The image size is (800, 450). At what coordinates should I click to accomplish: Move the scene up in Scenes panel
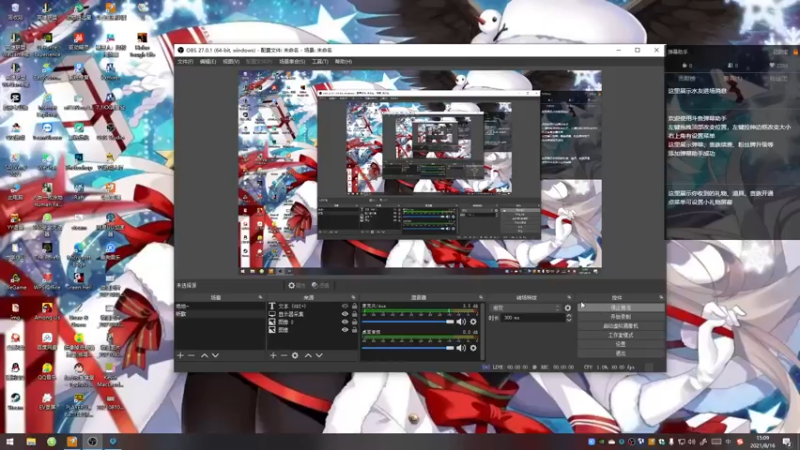pos(204,355)
